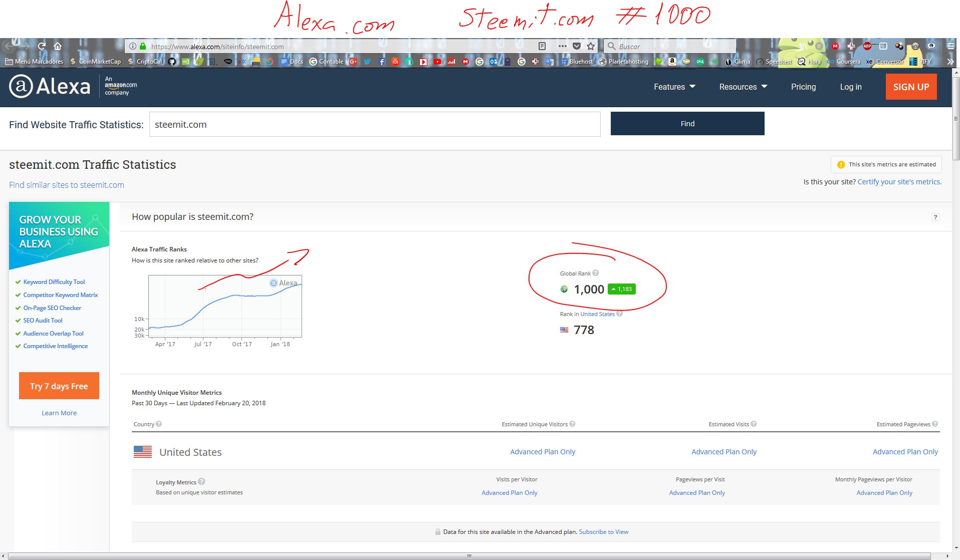Viewport: 960px width, 560px height.
Task: Open Competitive Intelligence link
Action: [56, 346]
